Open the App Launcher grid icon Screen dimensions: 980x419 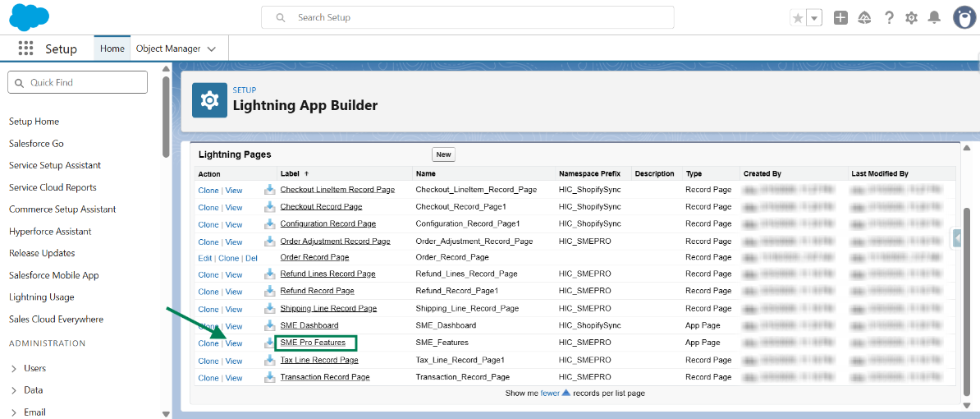coord(25,48)
